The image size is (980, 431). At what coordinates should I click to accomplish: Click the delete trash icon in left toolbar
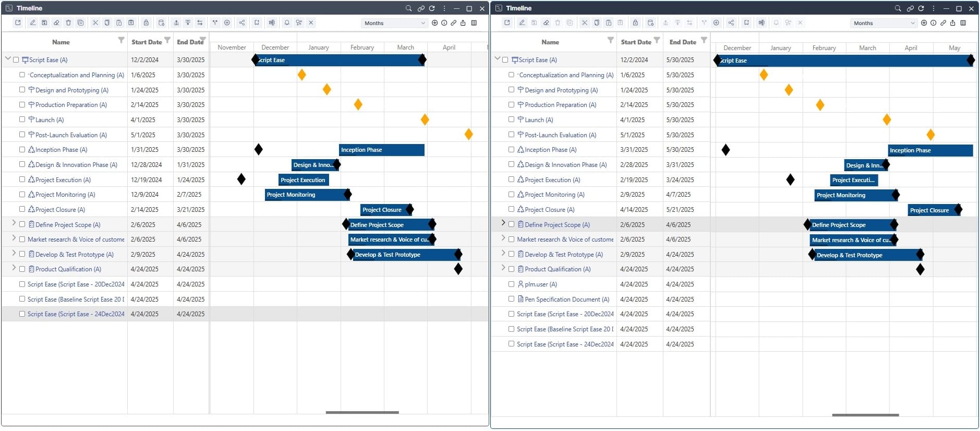(x=68, y=23)
